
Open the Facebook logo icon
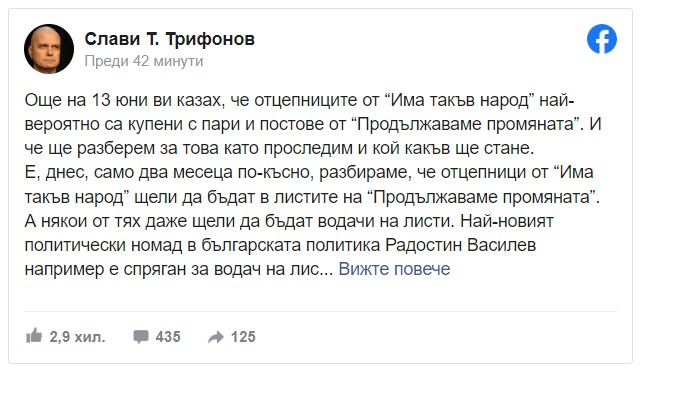pos(601,39)
